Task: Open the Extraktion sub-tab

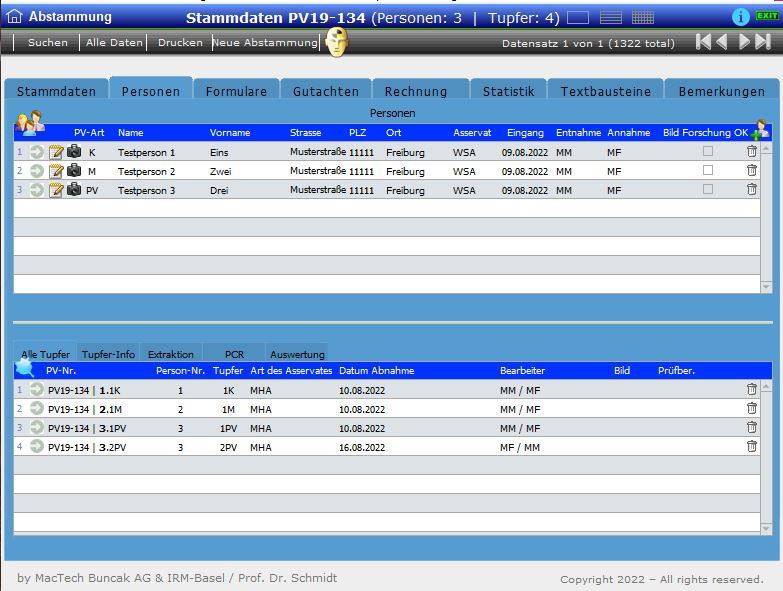Action: coord(171,353)
